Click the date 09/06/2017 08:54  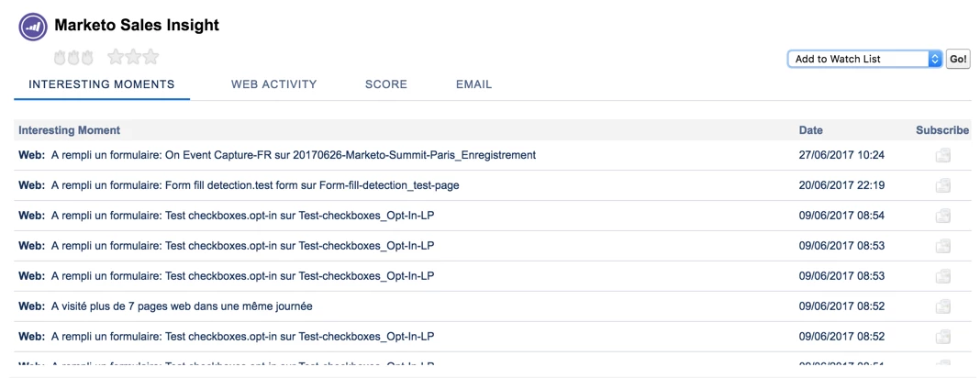841,216
